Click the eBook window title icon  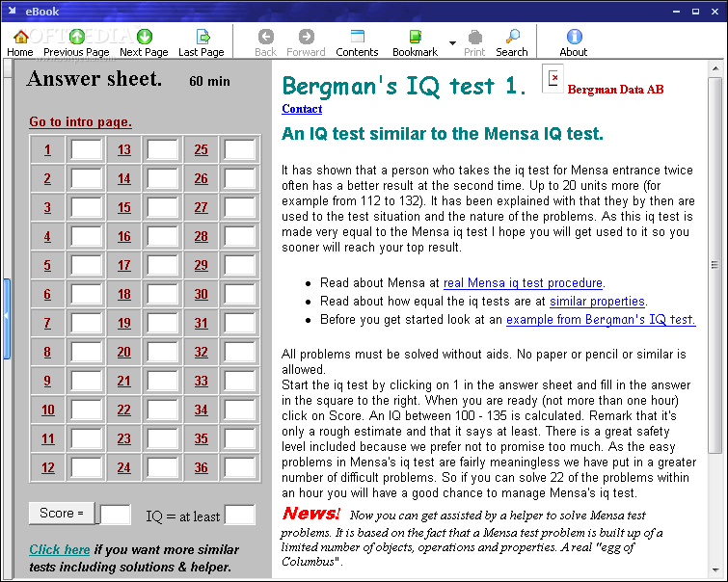coord(13,11)
